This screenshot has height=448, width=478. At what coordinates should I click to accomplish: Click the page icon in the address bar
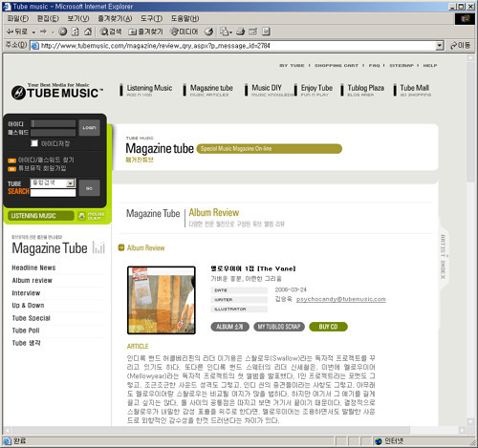(35, 46)
